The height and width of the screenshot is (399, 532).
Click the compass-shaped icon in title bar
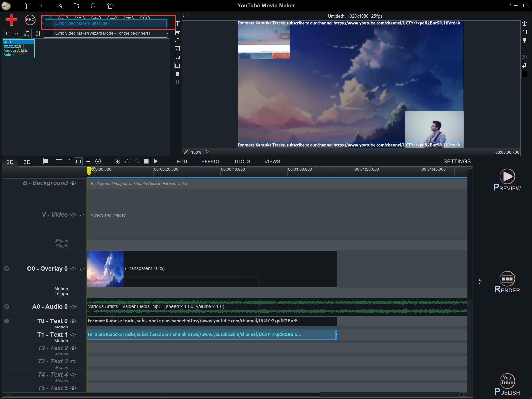point(59,6)
